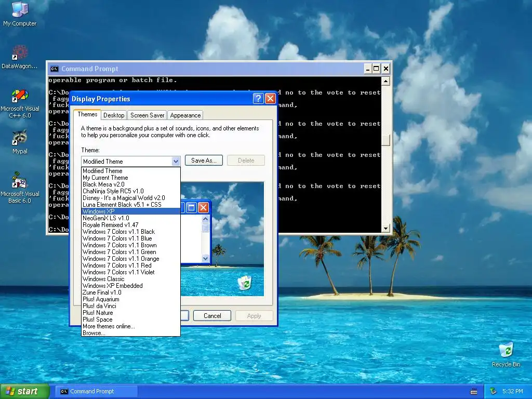
Task: Choose More themes online option
Action: pyautogui.click(x=131, y=326)
